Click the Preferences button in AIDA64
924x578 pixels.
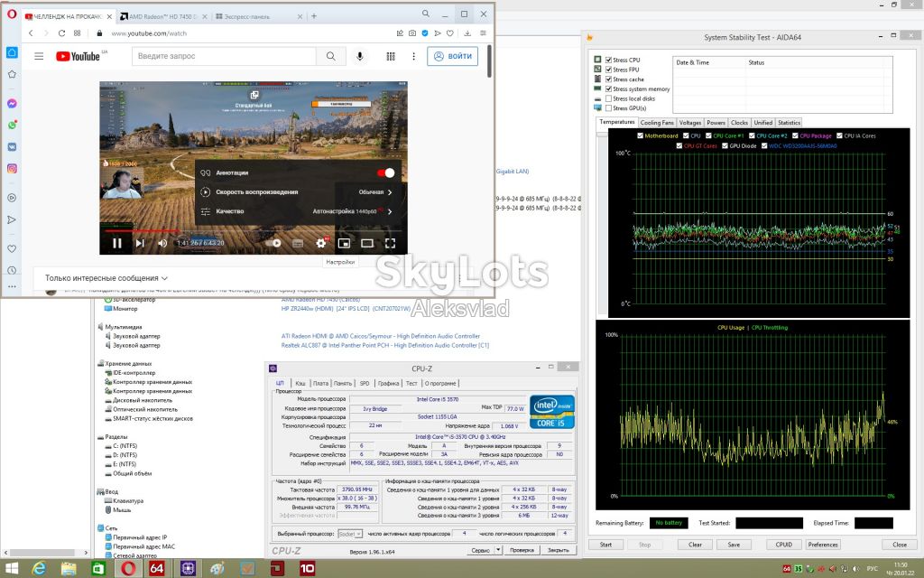point(823,545)
